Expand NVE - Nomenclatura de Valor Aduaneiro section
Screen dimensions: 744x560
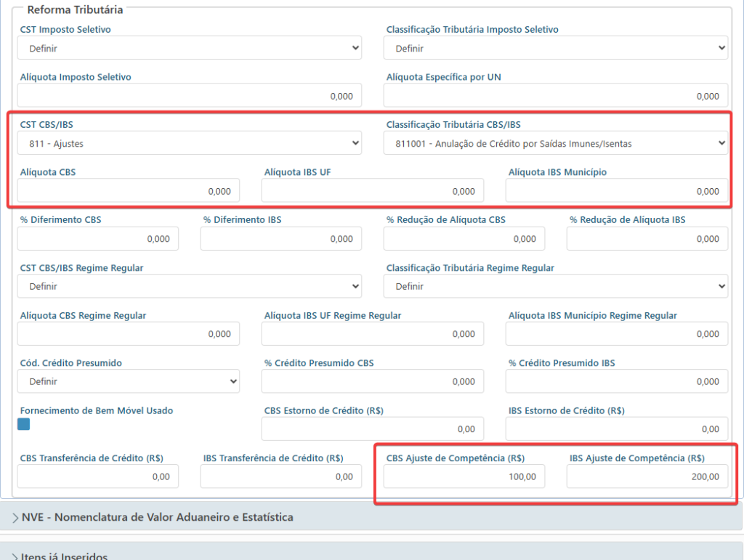coord(371,517)
